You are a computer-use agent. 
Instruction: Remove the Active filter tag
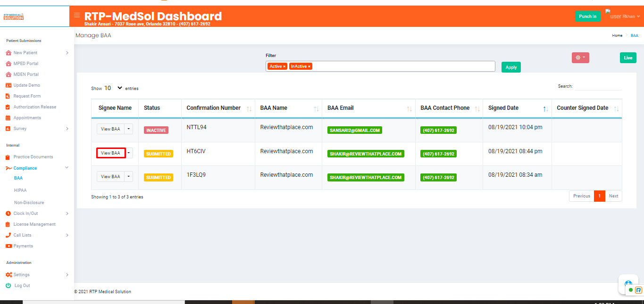284,66
